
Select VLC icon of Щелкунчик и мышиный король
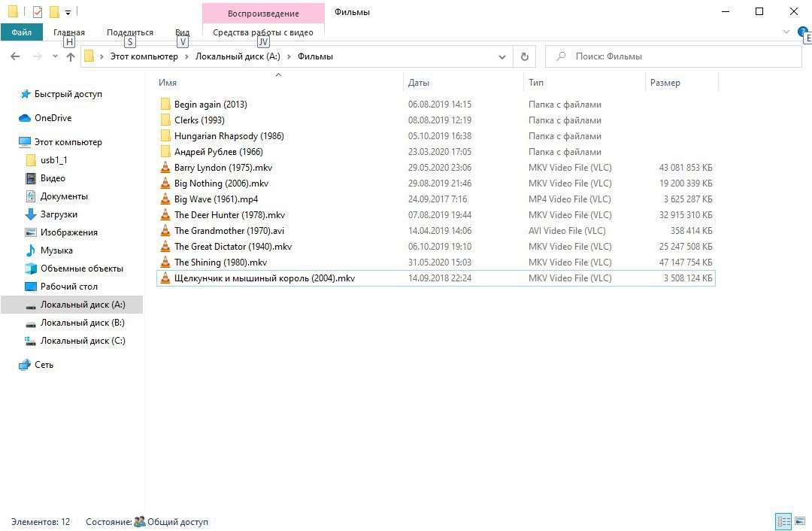[x=165, y=278]
